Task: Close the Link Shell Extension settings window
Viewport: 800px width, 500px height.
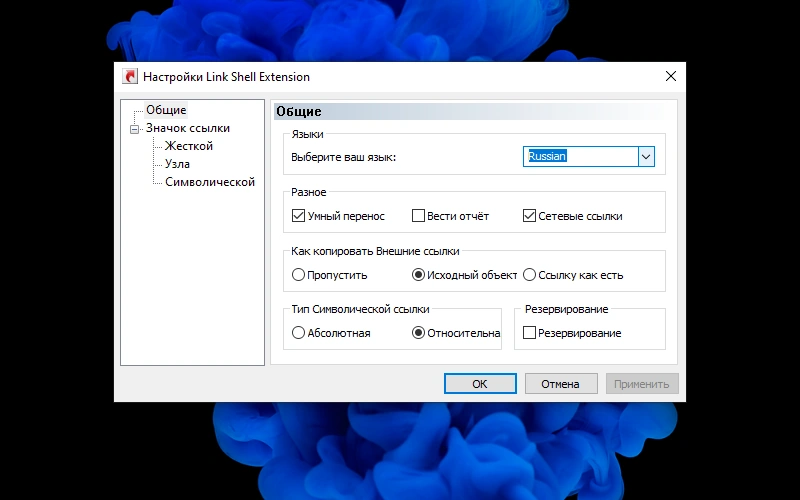Action: (670, 77)
